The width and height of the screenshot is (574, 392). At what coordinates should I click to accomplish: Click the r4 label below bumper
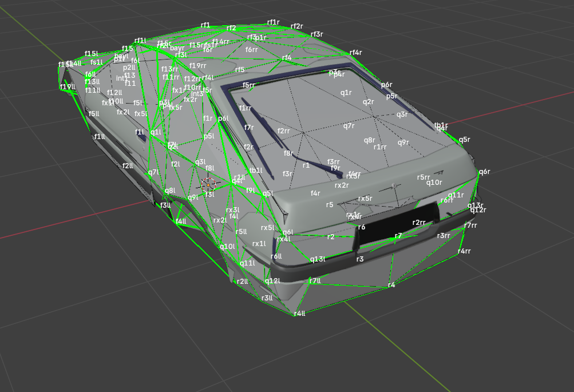(391, 285)
